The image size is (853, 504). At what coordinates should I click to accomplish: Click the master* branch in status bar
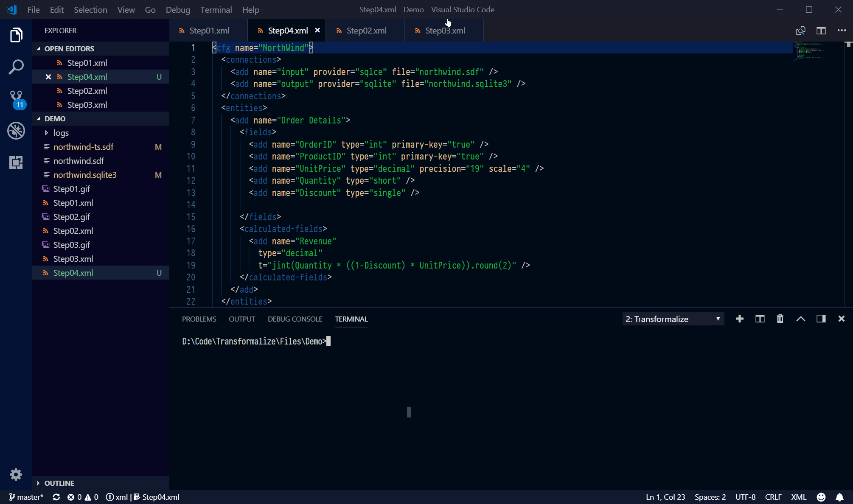(26, 497)
